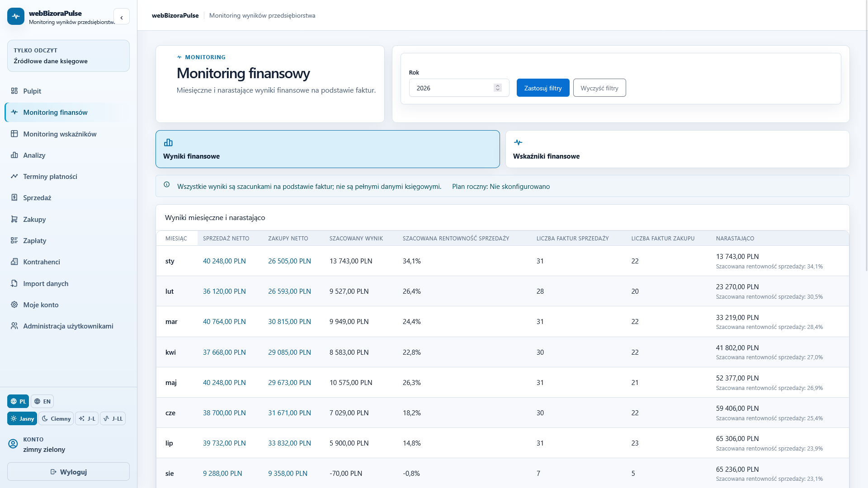
Task: Open Pulpit dashboard icon in sidebar
Action: click(14, 91)
